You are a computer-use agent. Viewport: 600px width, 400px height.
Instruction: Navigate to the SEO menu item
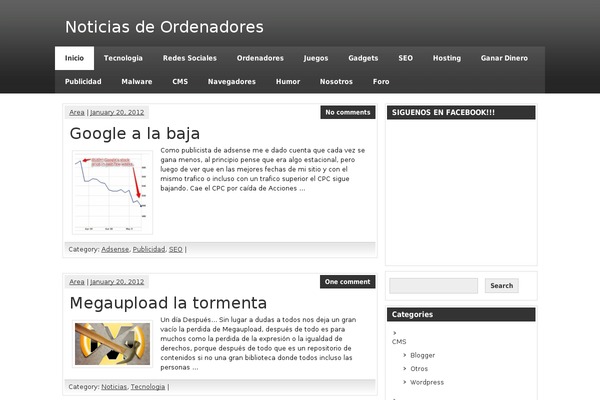[x=406, y=58]
